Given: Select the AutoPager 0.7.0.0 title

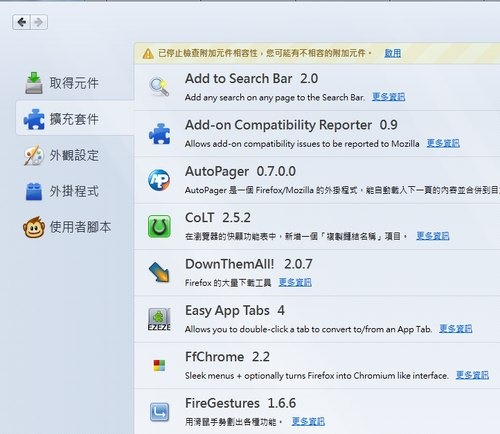Looking at the screenshot, I should pos(240,172).
